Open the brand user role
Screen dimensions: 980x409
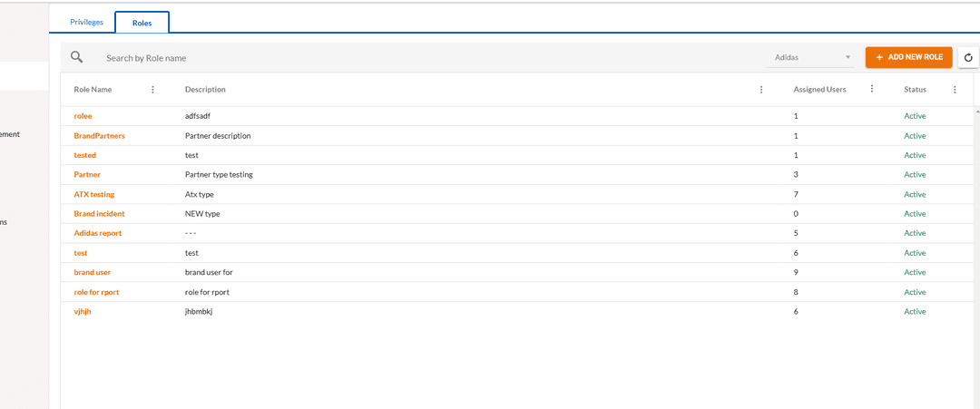point(93,272)
